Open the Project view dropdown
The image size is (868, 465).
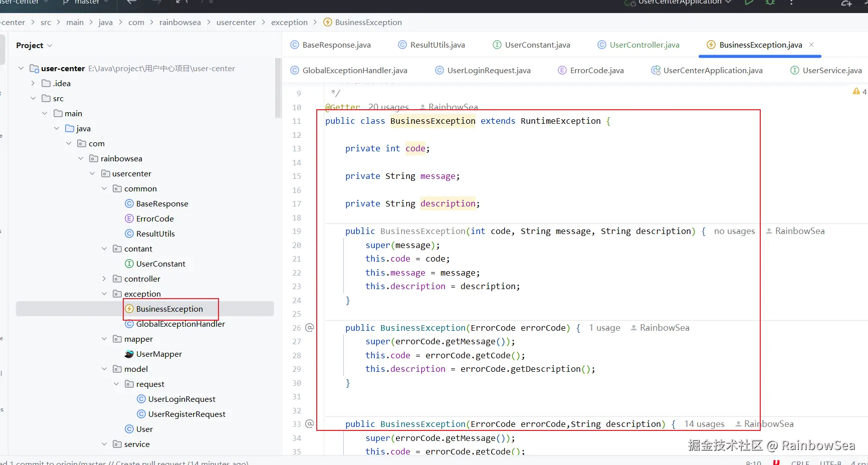coord(34,46)
